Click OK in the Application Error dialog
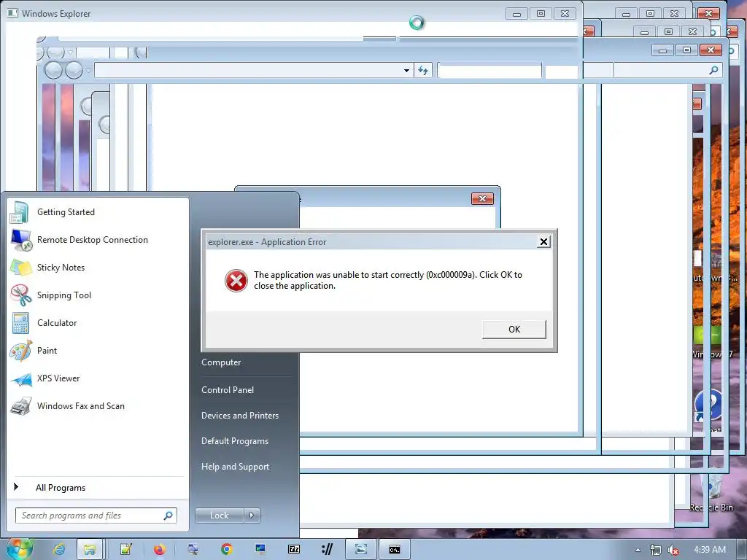Screen dimensions: 747x560 514,329
